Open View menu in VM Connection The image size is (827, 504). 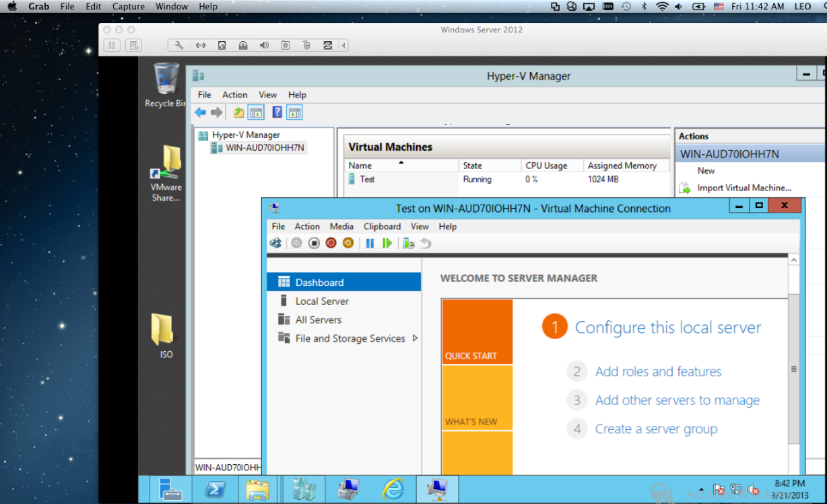420,227
